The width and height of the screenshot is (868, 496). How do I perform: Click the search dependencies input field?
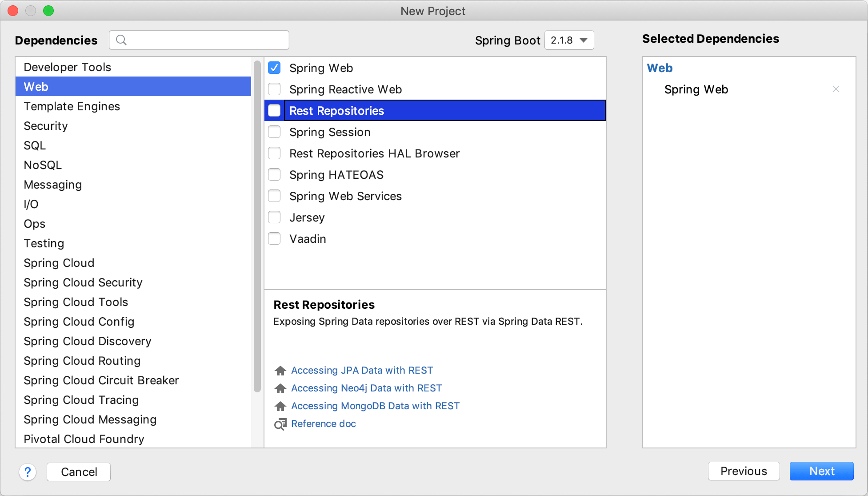click(199, 40)
